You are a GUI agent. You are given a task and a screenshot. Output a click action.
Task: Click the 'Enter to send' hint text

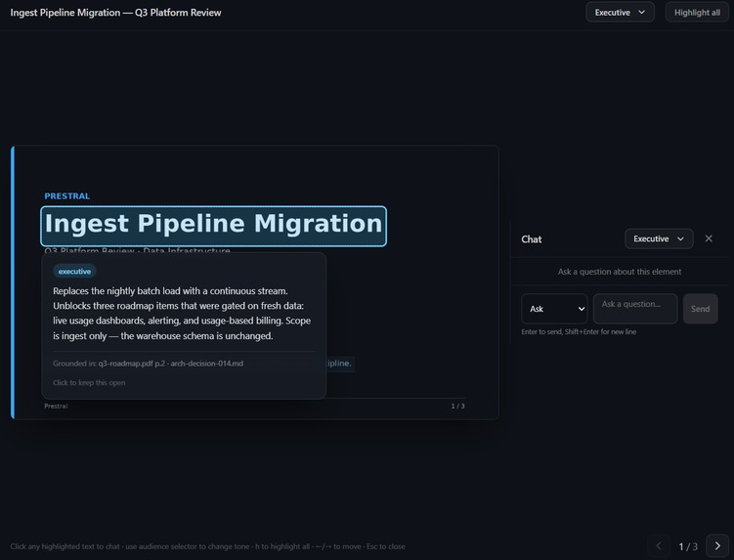(579, 331)
